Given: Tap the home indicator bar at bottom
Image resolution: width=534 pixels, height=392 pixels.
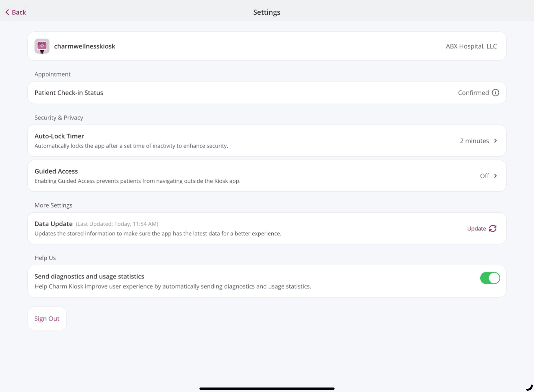Looking at the screenshot, I should (267, 388).
